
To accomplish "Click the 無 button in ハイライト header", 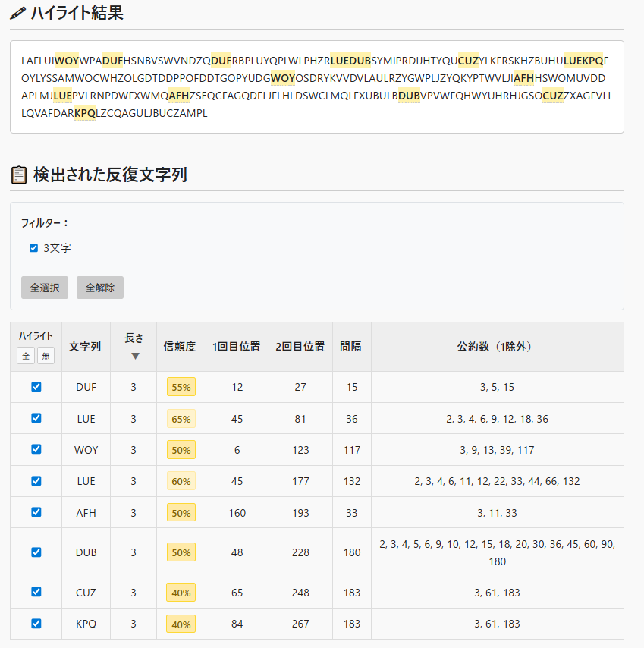I will pos(46,355).
